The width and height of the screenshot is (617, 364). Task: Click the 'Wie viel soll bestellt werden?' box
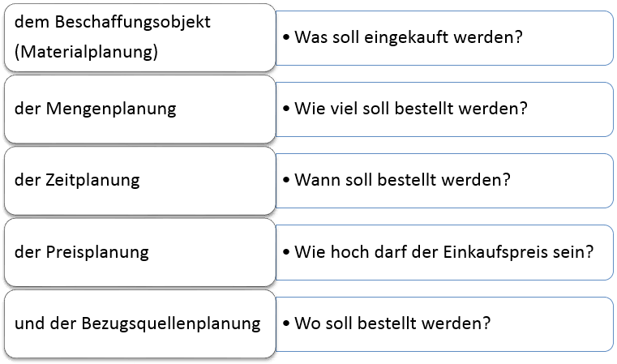coord(444,109)
